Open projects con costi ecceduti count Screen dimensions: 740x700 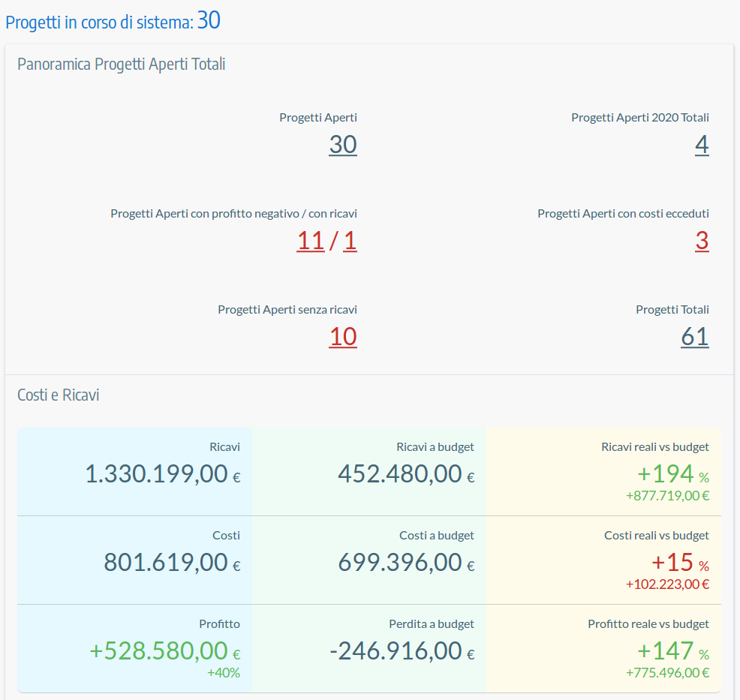pos(701,241)
